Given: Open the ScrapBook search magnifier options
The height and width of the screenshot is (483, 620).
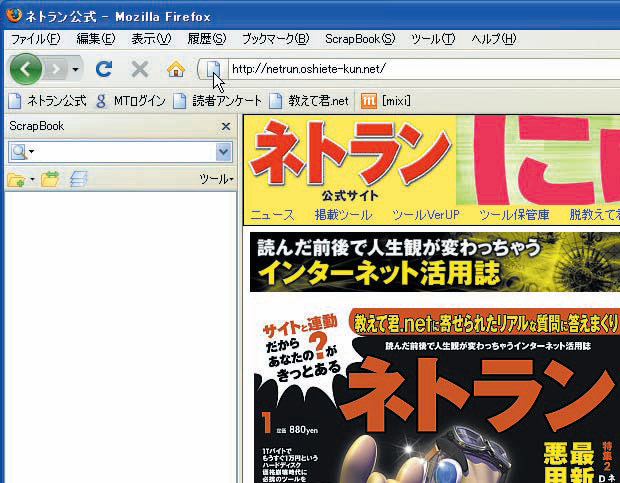Looking at the screenshot, I should click(23, 152).
